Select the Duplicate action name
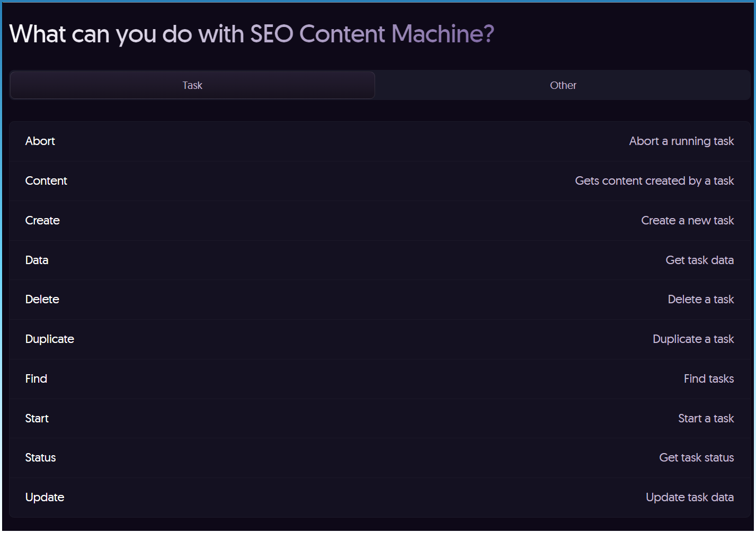The width and height of the screenshot is (756, 533). click(x=50, y=339)
